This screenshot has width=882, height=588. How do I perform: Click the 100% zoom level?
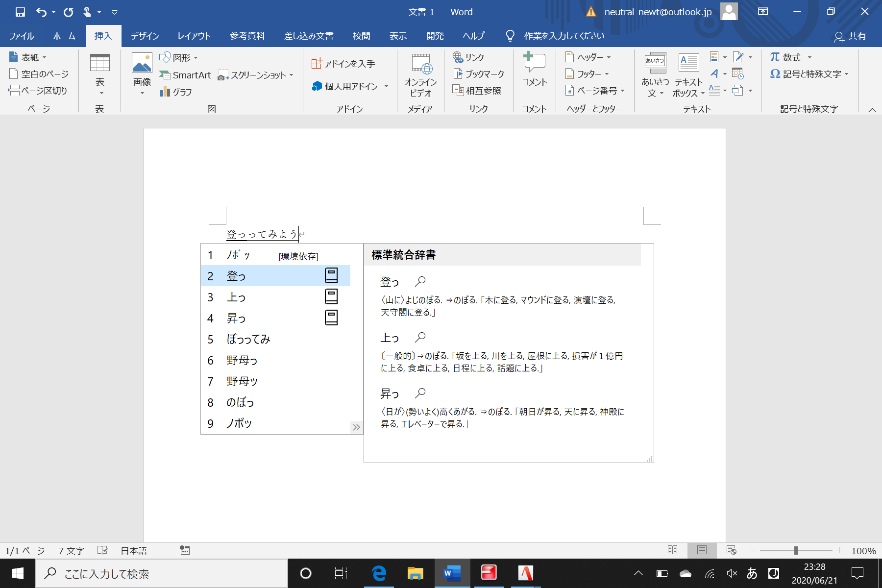coord(863,551)
